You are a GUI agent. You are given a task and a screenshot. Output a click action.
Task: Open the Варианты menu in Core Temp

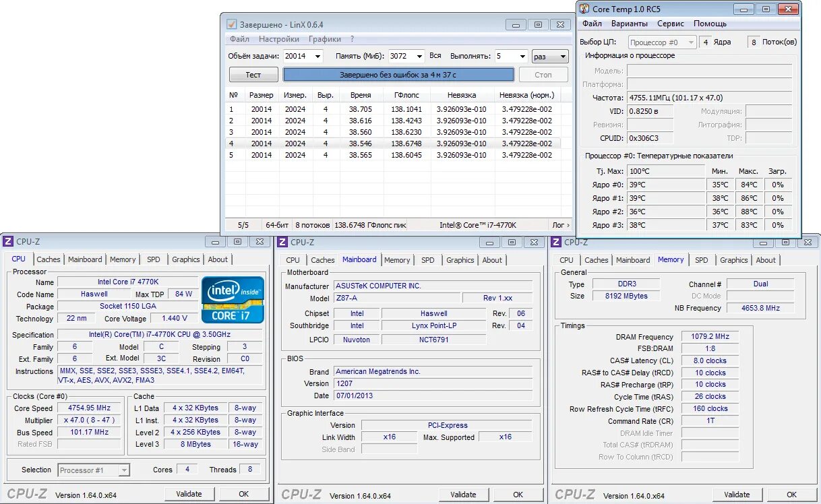(x=630, y=24)
